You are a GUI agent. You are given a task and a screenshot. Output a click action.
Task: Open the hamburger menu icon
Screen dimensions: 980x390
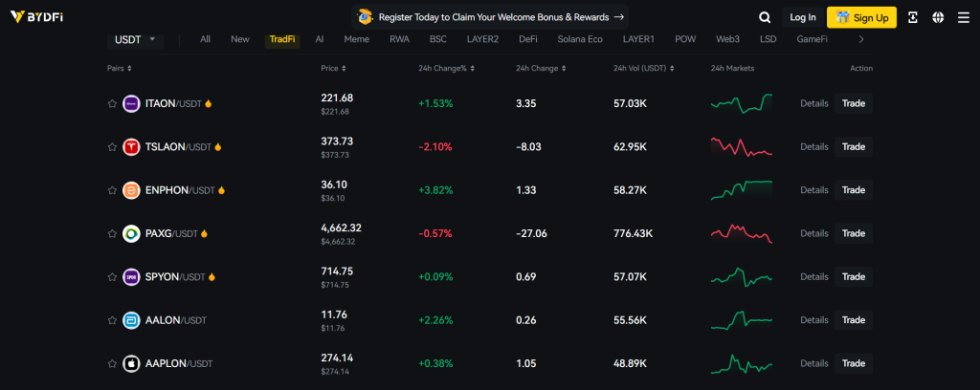click(x=963, y=17)
